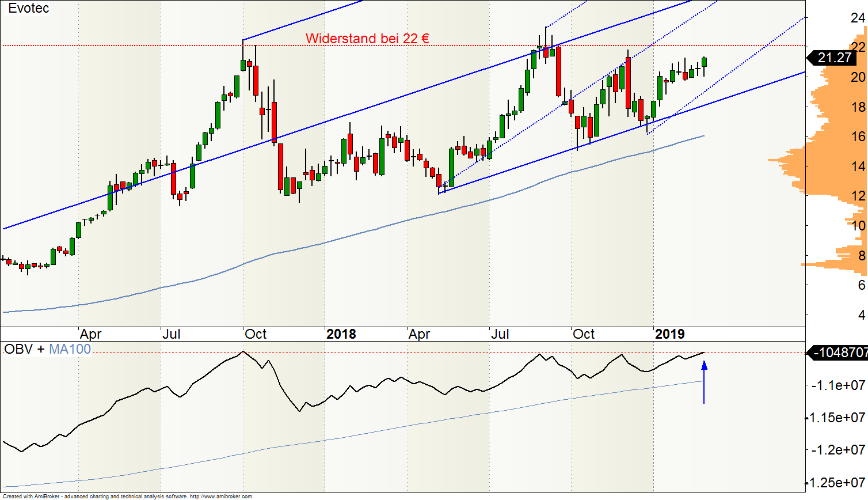Click OBV axis label -1.1e+07

pos(839,385)
